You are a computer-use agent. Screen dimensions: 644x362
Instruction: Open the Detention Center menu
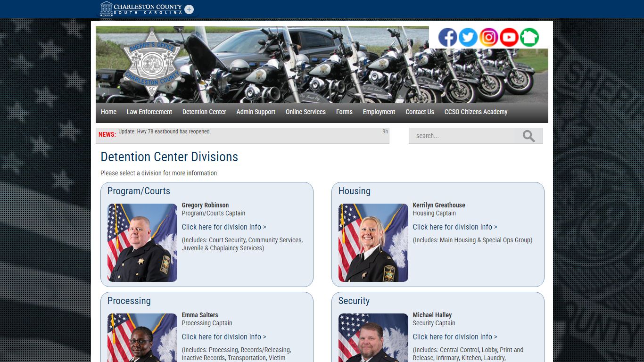pos(204,112)
